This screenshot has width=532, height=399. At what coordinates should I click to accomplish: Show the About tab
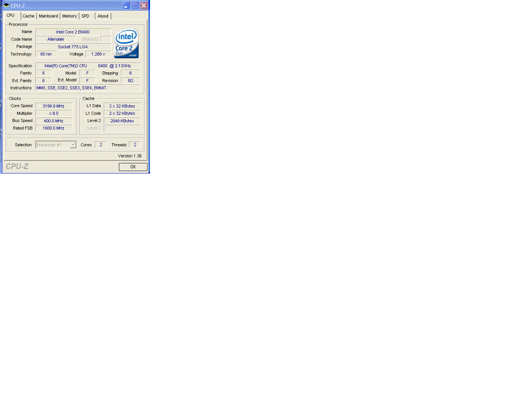tap(103, 16)
